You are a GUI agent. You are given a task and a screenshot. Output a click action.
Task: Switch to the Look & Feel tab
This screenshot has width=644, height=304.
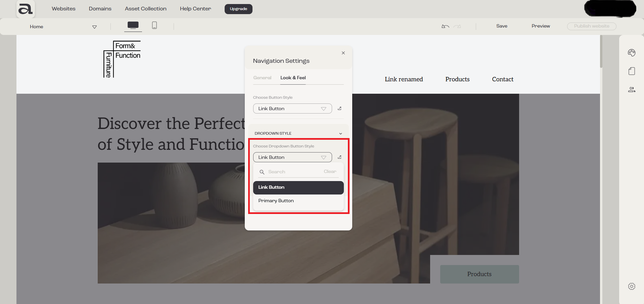293,78
